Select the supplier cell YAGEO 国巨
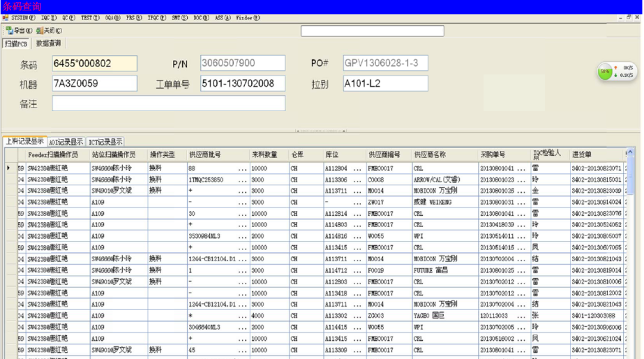The width and height of the screenshot is (644, 359). pos(445,316)
